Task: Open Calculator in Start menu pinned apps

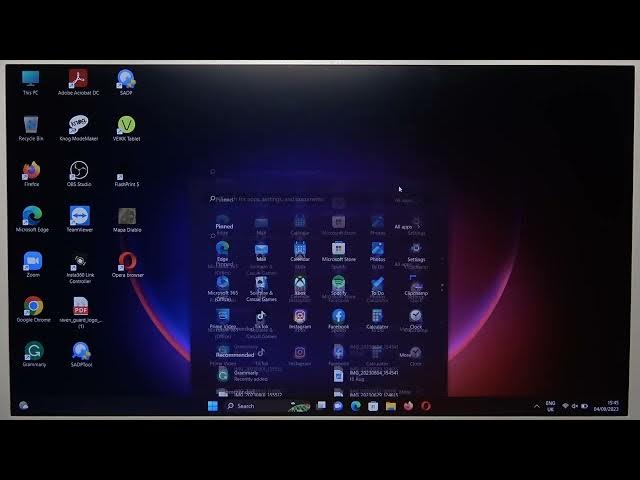Action: [x=377, y=320]
